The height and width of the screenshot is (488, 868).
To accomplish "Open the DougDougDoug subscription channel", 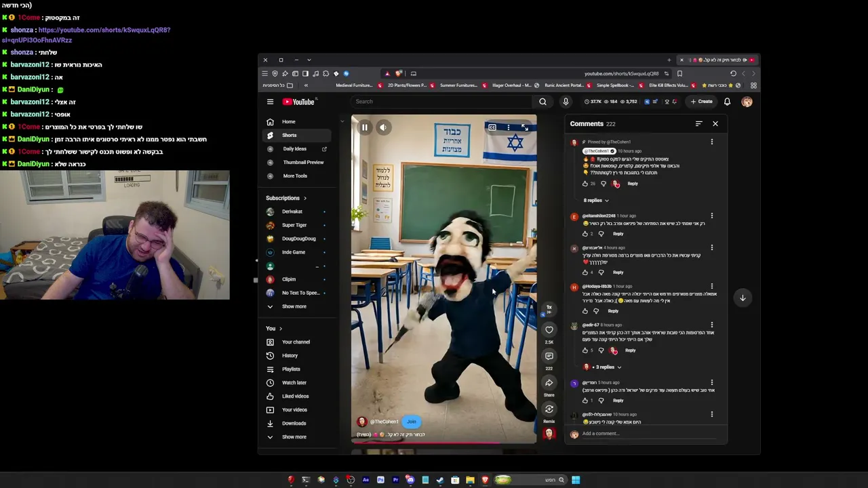I will click(x=296, y=239).
